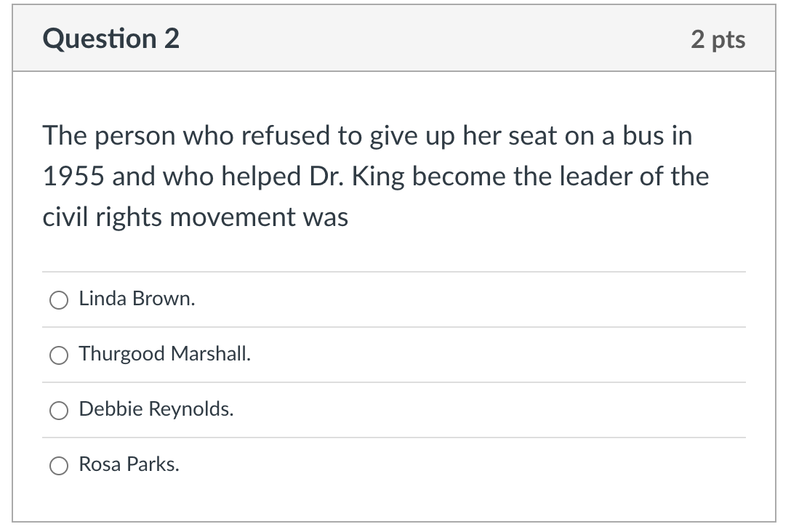
Task: Mark the Debbie Reynolds radio button
Action: (x=59, y=411)
